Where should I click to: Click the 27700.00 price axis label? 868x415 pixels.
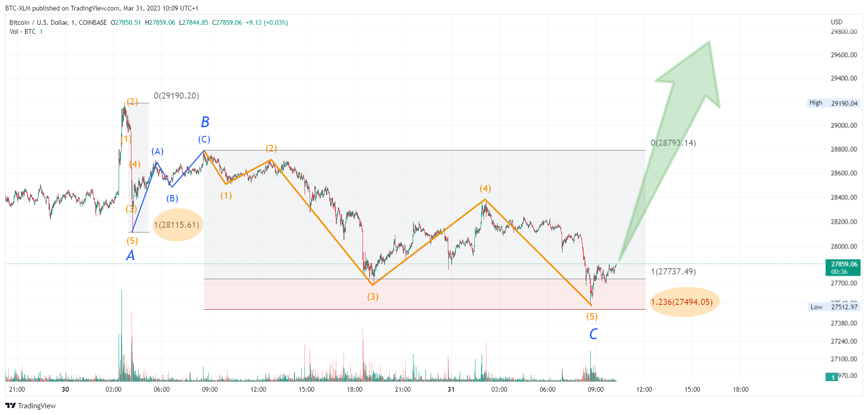tap(844, 283)
